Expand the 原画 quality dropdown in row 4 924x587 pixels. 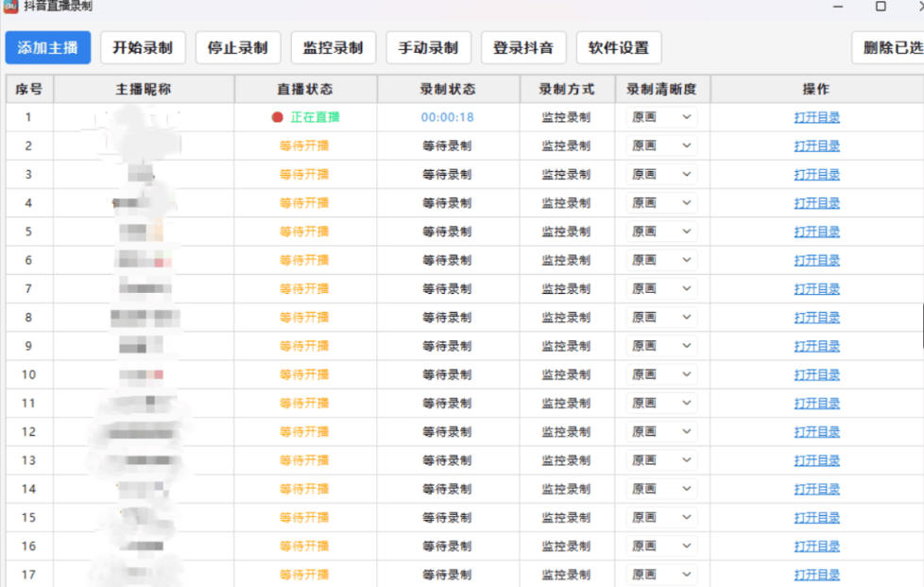pyautogui.click(x=661, y=202)
